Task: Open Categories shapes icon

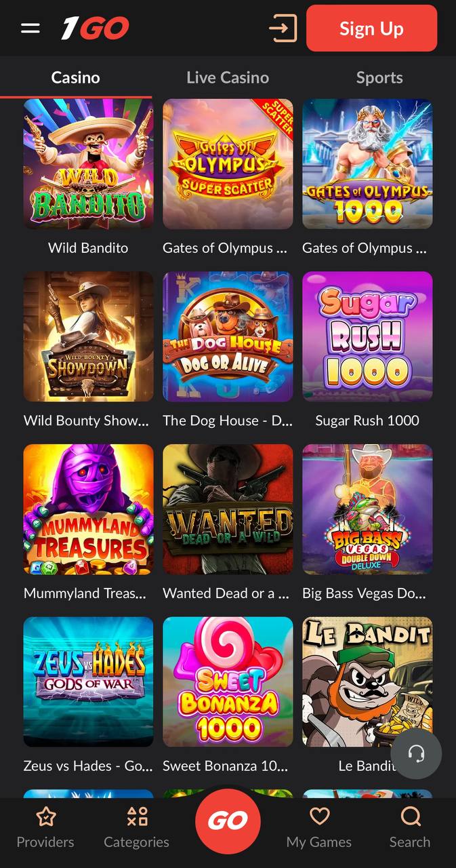Action: coord(137,816)
